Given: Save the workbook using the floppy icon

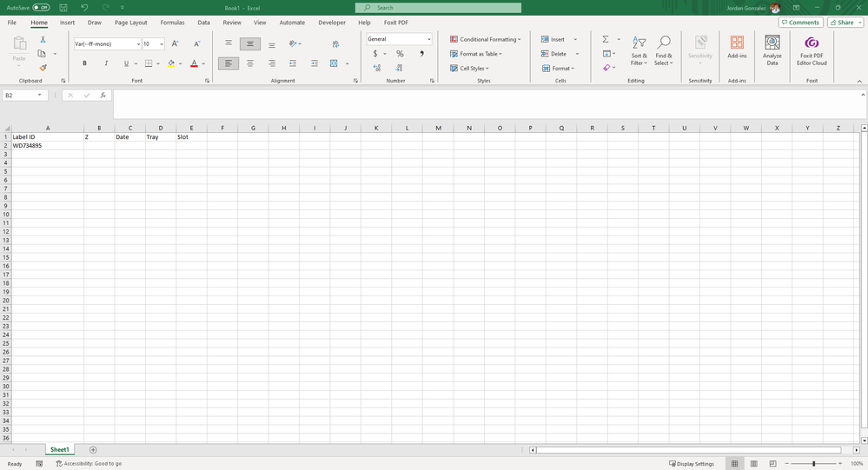Looking at the screenshot, I should point(63,8).
